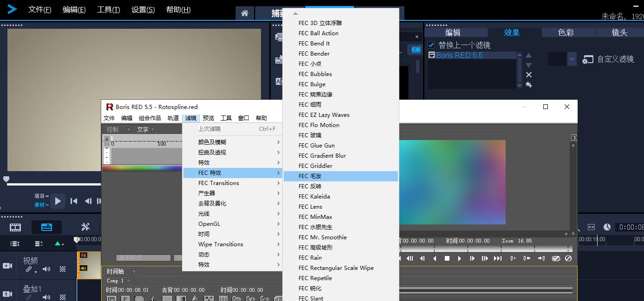Open the 编辑(E) menu in VideoStudio

pos(74,10)
